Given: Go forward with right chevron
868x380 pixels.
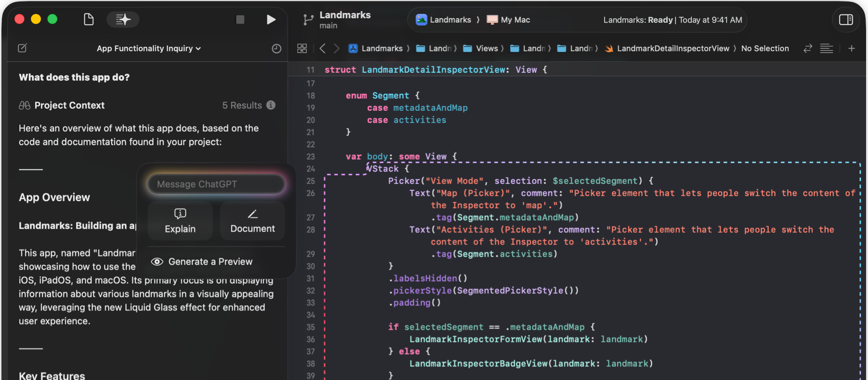Looking at the screenshot, I should 336,48.
